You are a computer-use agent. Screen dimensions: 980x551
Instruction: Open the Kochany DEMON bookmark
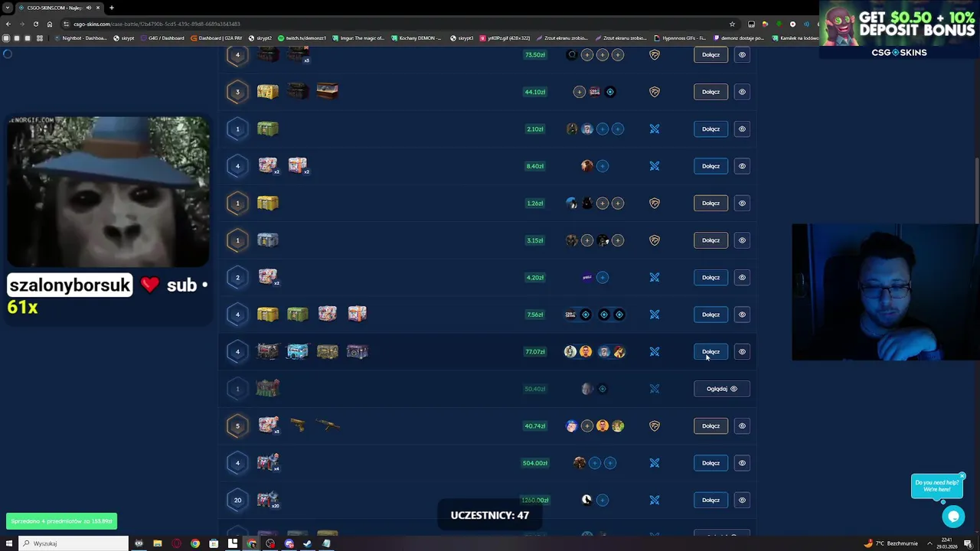pos(416,37)
